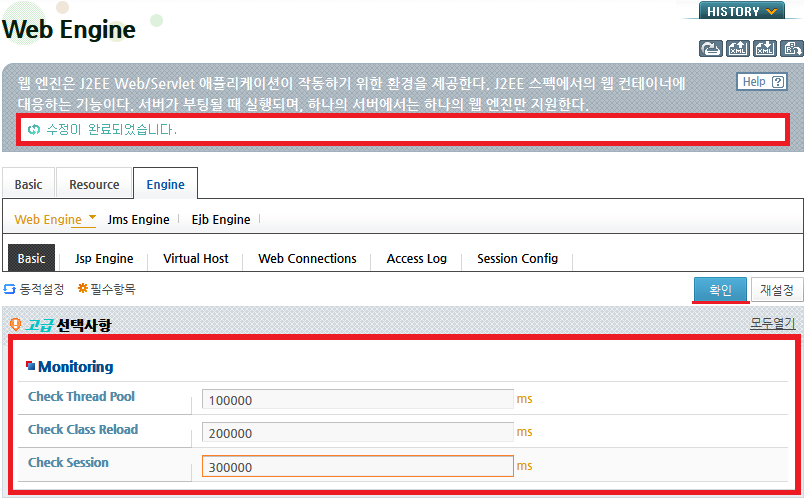Open the Access Log sub-tab
The image size is (806, 502).
[416, 258]
